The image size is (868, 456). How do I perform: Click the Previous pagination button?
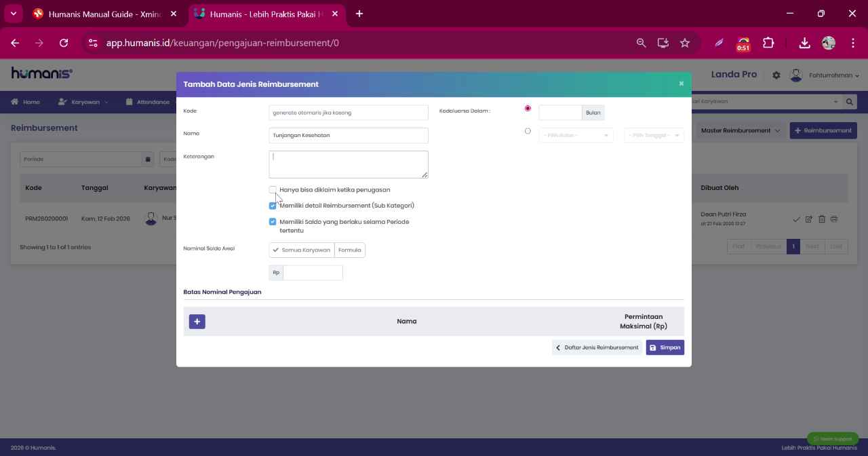point(768,246)
